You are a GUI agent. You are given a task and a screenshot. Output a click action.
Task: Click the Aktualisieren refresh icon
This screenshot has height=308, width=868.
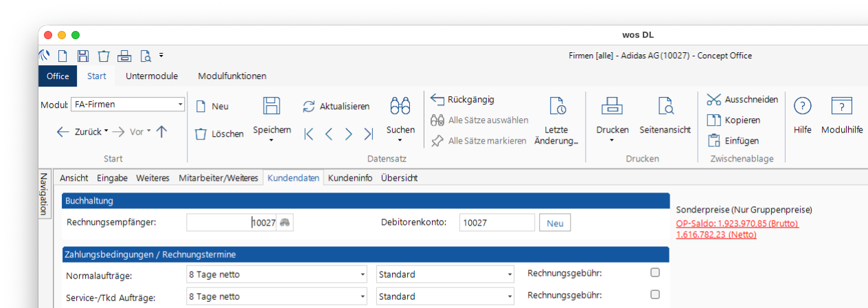point(309,107)
